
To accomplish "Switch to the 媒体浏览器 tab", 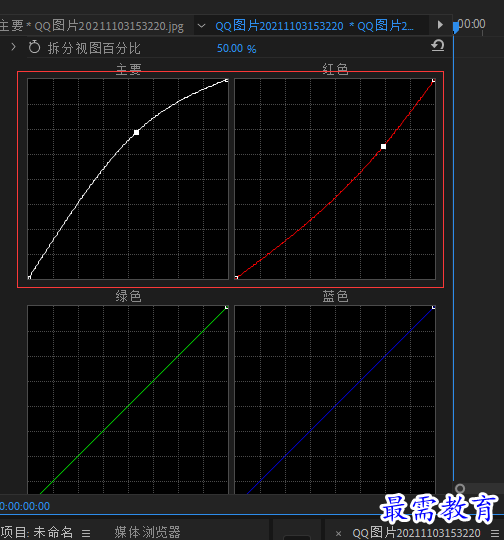I will click(147, 532).
